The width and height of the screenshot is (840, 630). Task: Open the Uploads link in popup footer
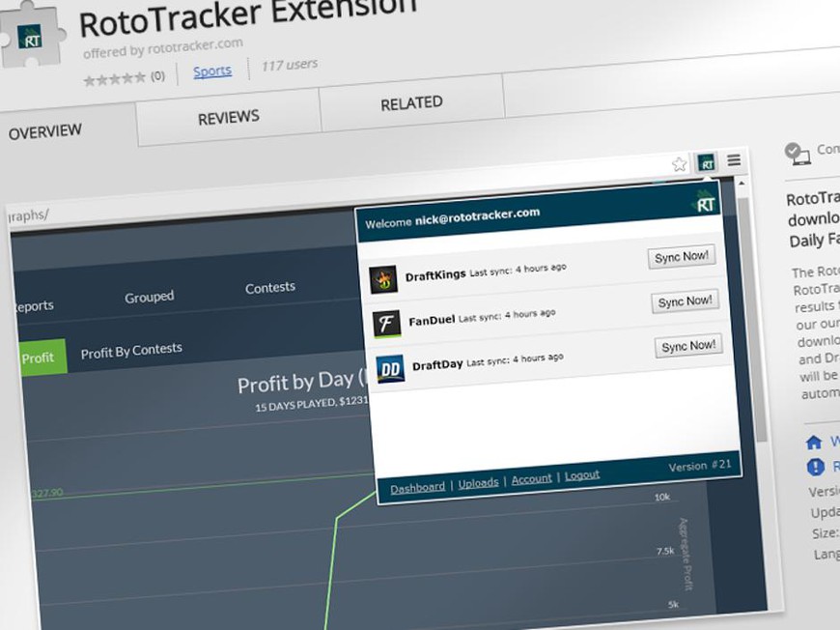click(x=478, y=482)
